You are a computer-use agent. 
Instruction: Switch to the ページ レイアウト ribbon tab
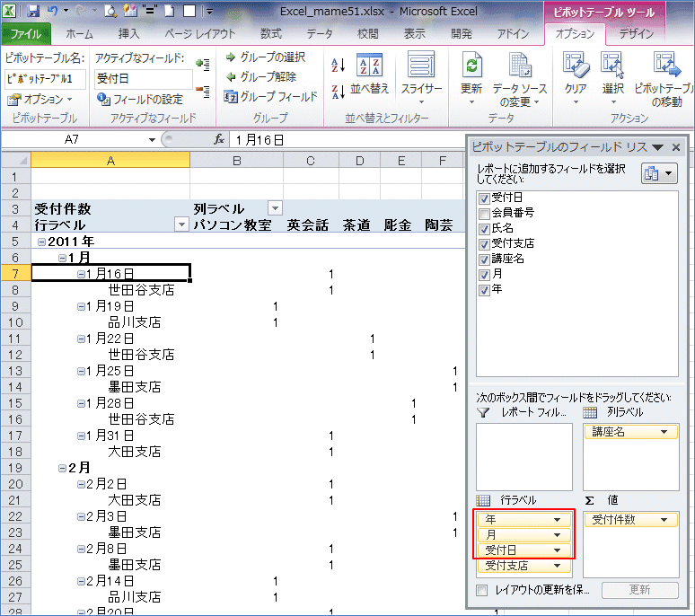200,34
